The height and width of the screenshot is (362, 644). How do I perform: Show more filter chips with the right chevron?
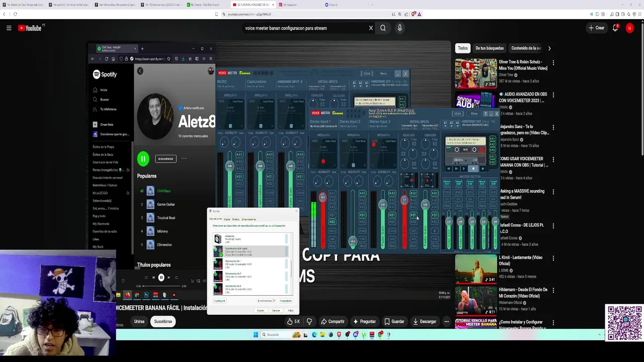549,48
